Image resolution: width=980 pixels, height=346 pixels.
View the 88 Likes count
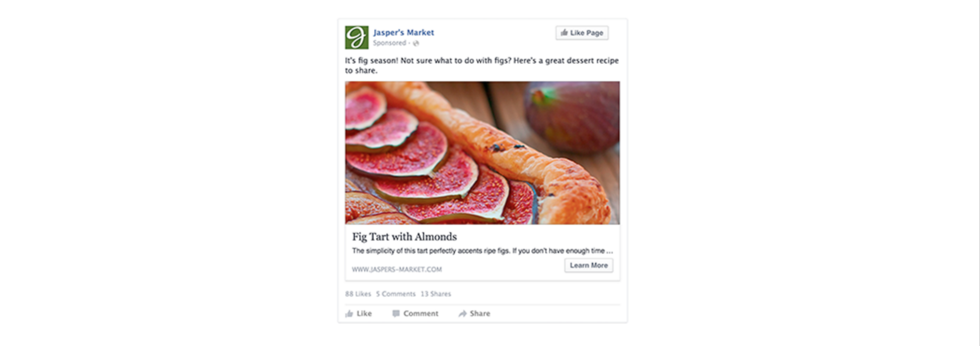pyautogui.click(x=358, y=294)
